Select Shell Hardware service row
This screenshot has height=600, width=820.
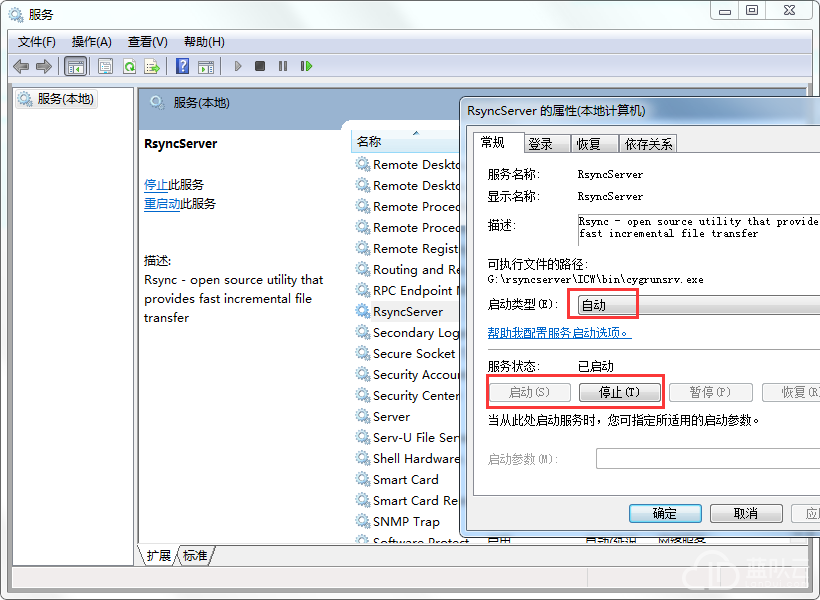pos(407,458)
